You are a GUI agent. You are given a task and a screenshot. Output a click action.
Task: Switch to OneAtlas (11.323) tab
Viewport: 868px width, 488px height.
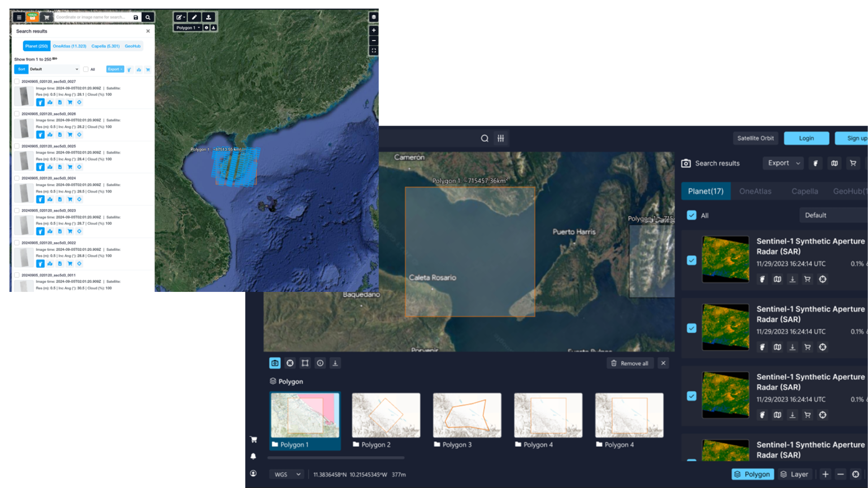69,46
